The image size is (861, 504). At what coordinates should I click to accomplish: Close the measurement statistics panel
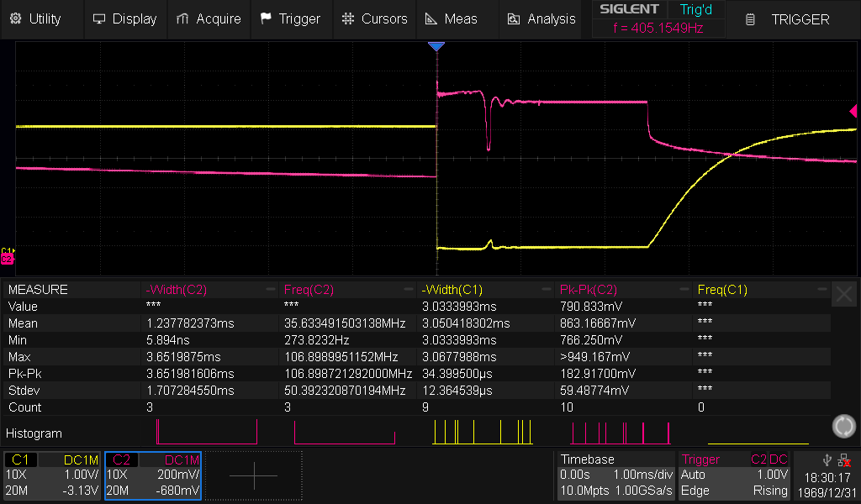843,294
